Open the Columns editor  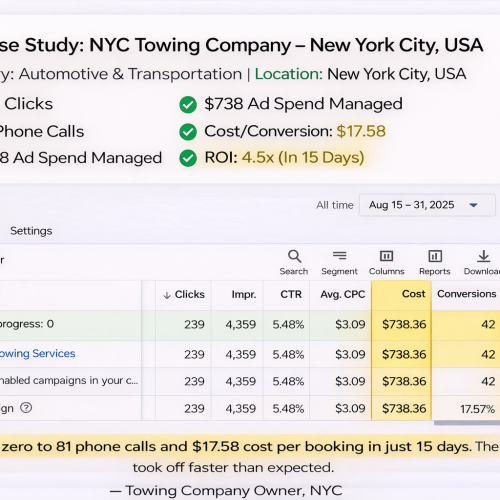(387, 263)
